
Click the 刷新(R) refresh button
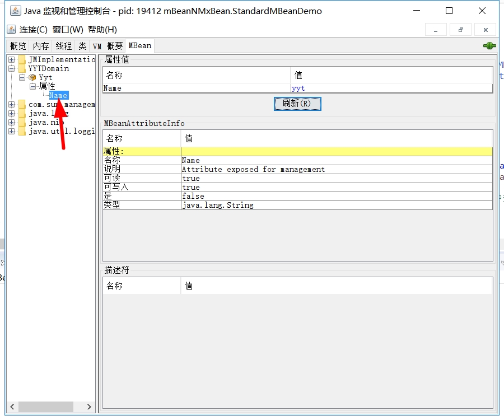click(x=297, y=104)
